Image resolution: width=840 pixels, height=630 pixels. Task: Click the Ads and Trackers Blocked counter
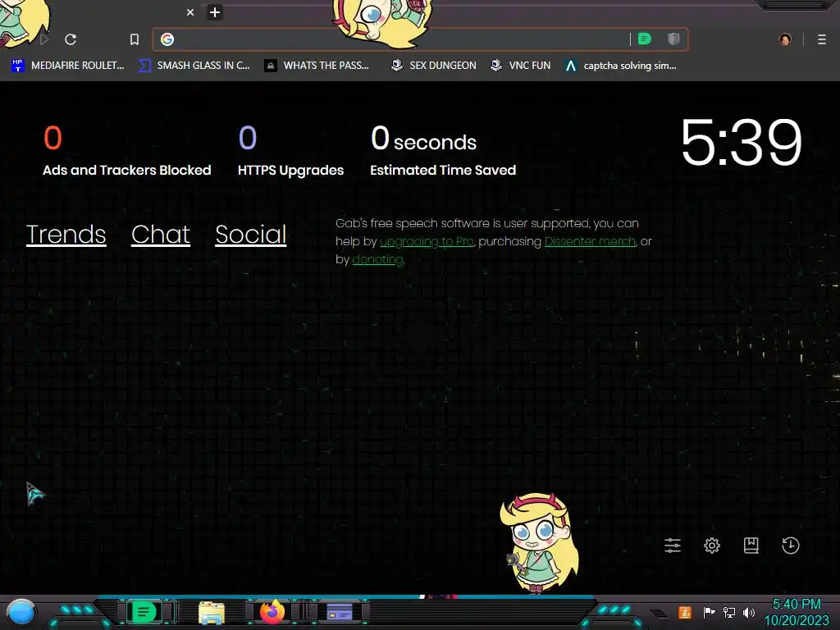[126, 150]
